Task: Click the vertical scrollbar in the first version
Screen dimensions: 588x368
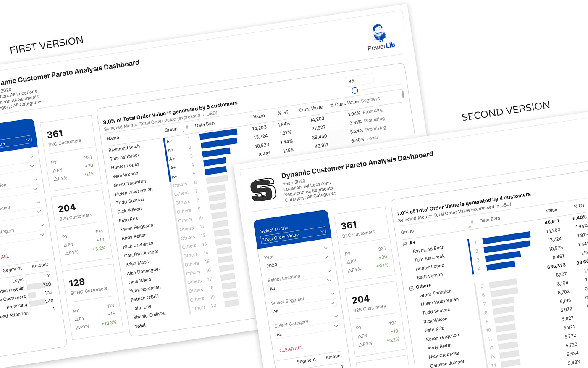Action: coord(403,94)
